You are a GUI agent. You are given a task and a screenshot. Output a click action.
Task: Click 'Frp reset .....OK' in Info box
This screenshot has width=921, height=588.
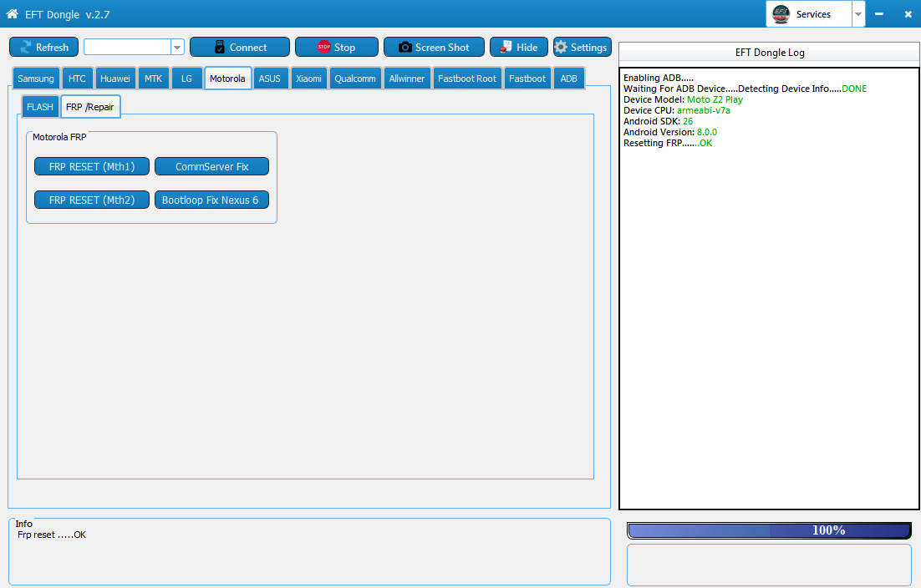(52, 535)
